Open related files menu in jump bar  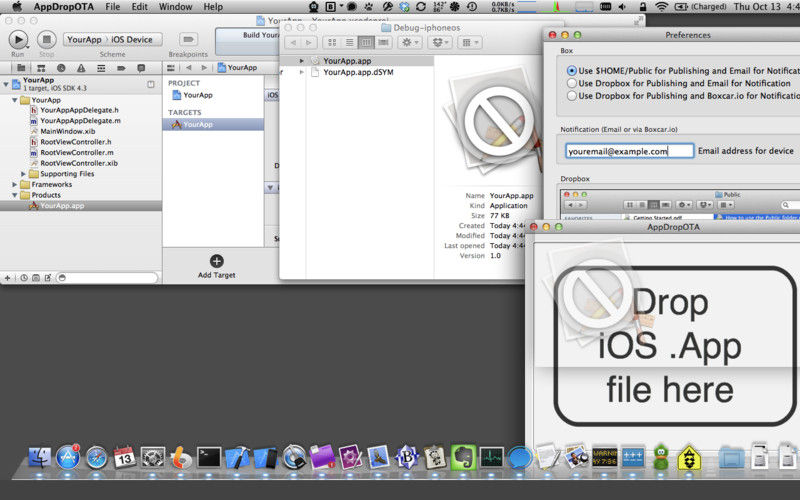coord(171,67)
